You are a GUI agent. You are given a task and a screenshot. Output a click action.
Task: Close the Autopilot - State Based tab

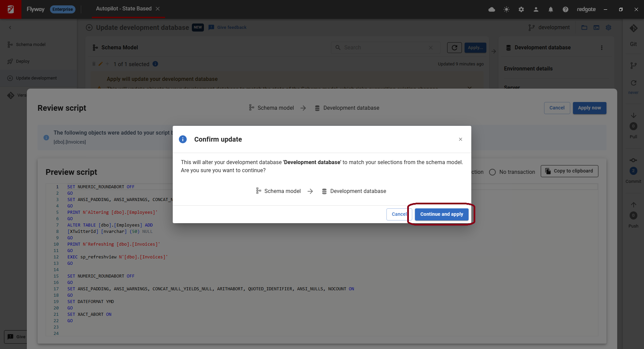158,9
